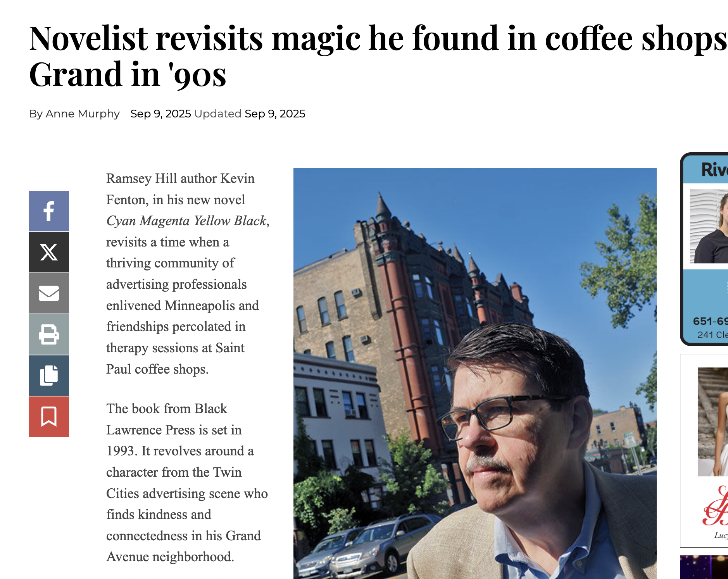Screen dimensions: 728x579
Task: Open the blue 'Riv' advertisement header
Action: [706, 169]
